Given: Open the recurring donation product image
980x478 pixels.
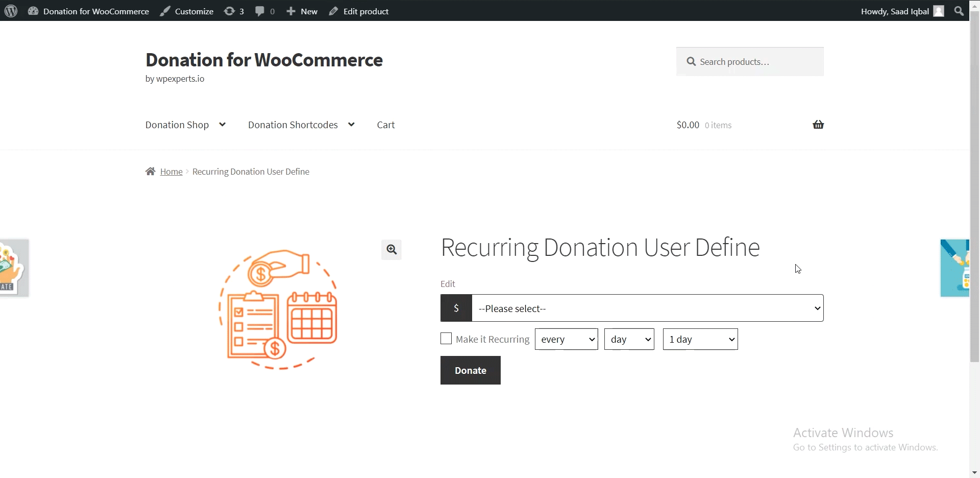Looking at the screenshot, I should pyautogui.click(x=278, y=309).
